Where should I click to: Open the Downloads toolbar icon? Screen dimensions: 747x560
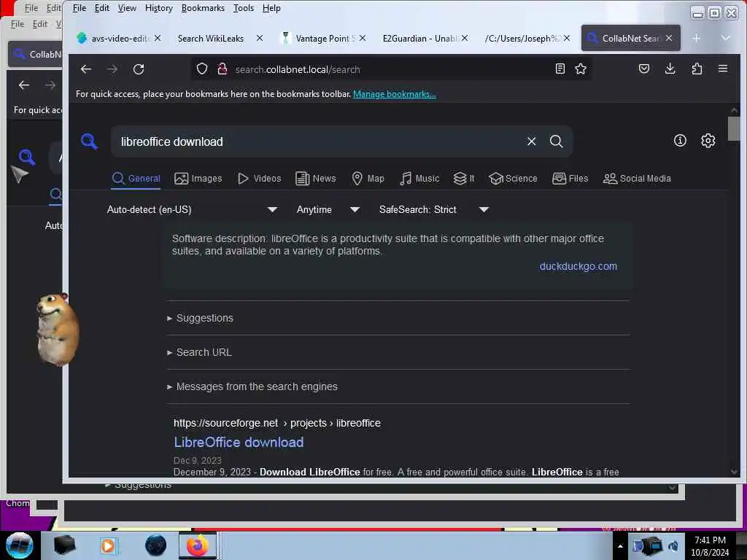click(670, 69)
